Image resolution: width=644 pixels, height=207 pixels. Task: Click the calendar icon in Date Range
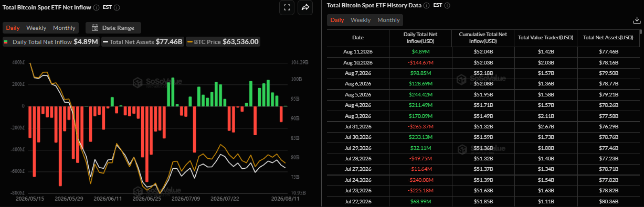[96, 28]
